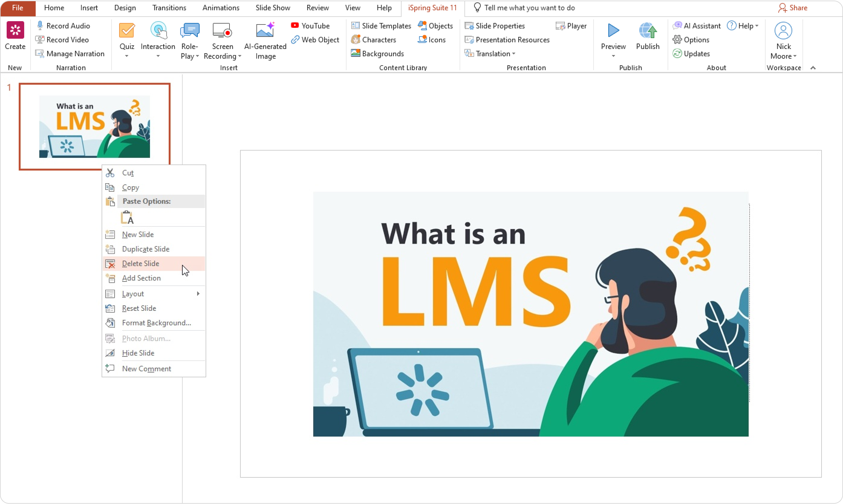Open the AI-Generated Image tool
843x504 pixels.
(265, 31)
